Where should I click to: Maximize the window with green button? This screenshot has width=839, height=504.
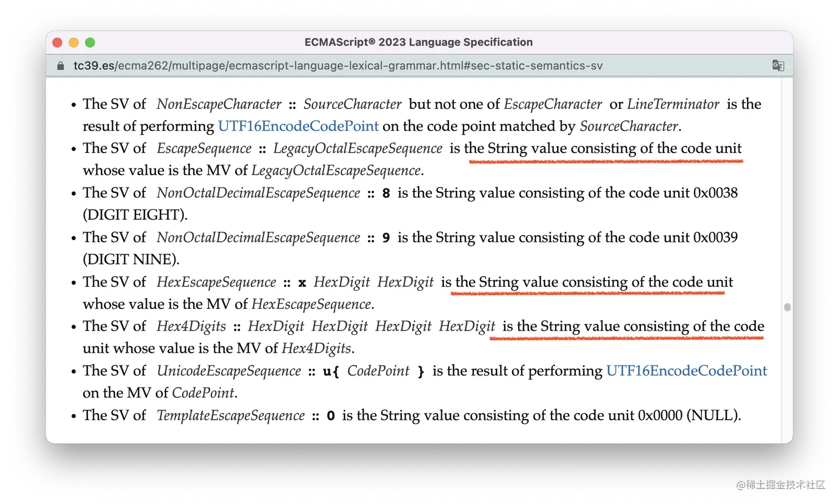pyautogui.click(x=90, y=42)
